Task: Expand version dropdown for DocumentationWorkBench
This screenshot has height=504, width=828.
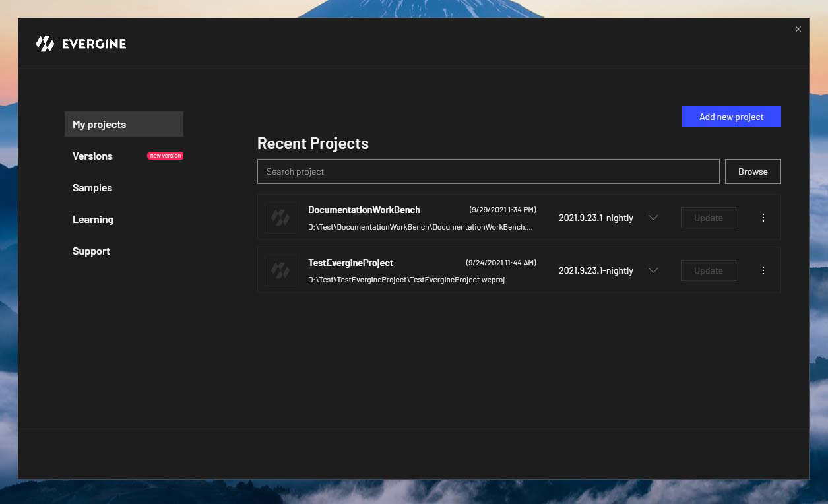Action: (x=653, y=218)
